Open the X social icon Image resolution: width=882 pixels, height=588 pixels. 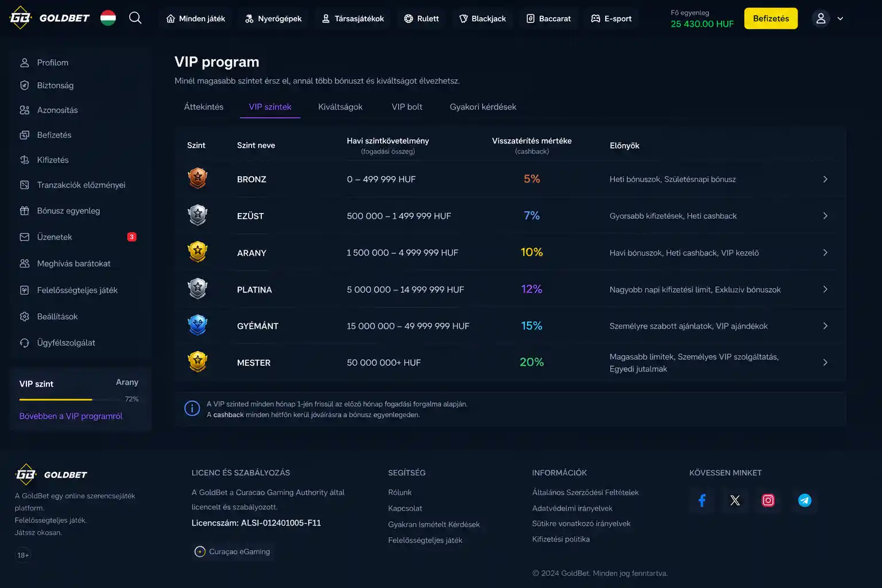click(735, 500)
